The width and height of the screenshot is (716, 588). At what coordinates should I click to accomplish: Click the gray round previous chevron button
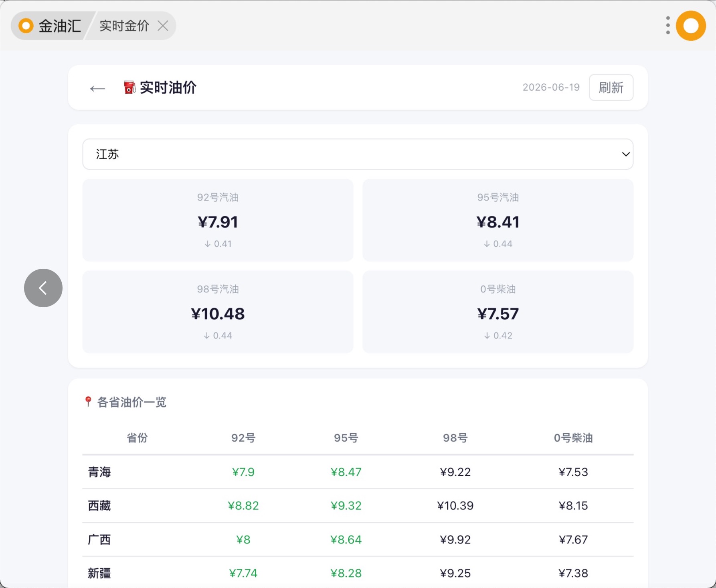pyautogui.click(x=43, y=288)
